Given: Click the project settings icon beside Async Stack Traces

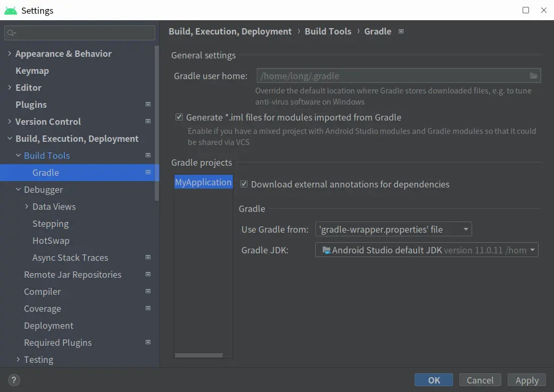Looking at the screenshot, I should click(x=148, y=258).
